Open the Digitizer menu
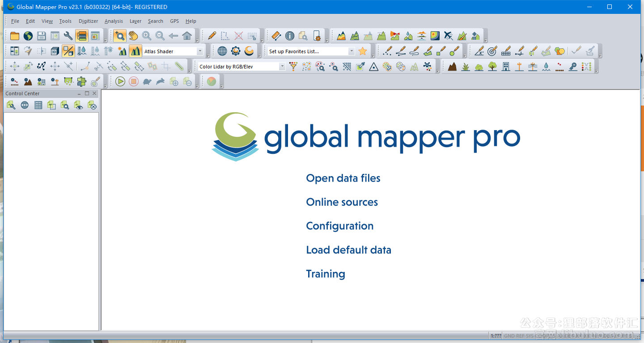This screenshot has height=343, width=644. pyautogui.click(x=88, y=21)
